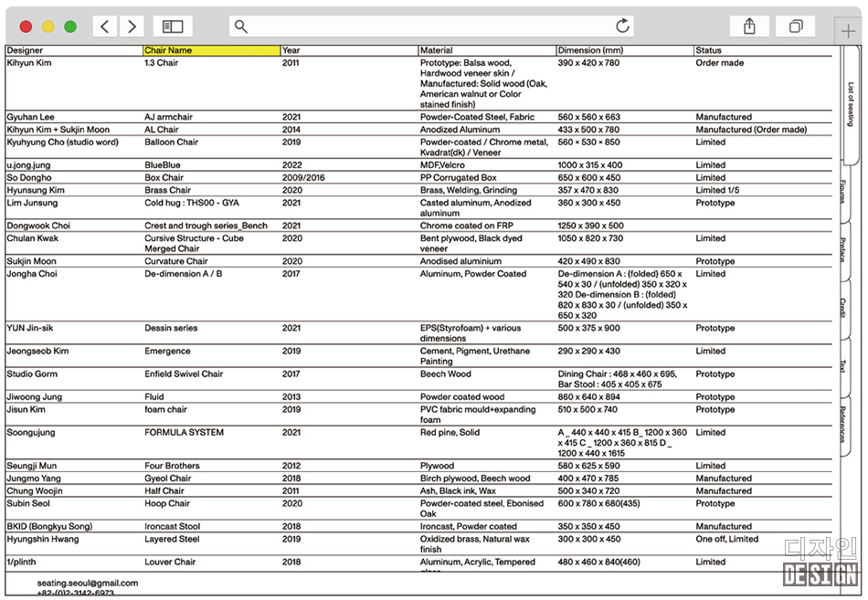Click designer So Dongho

click(29, 178)
